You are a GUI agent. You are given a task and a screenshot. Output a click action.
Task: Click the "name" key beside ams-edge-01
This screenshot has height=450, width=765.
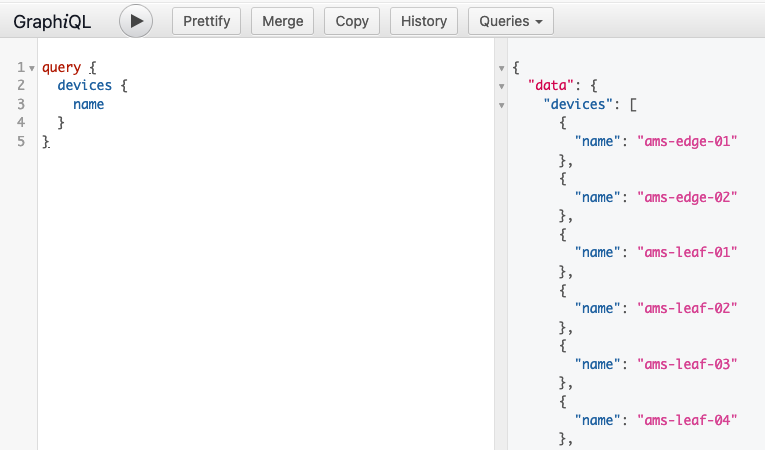pyautogui.click(x=597, y=142)
